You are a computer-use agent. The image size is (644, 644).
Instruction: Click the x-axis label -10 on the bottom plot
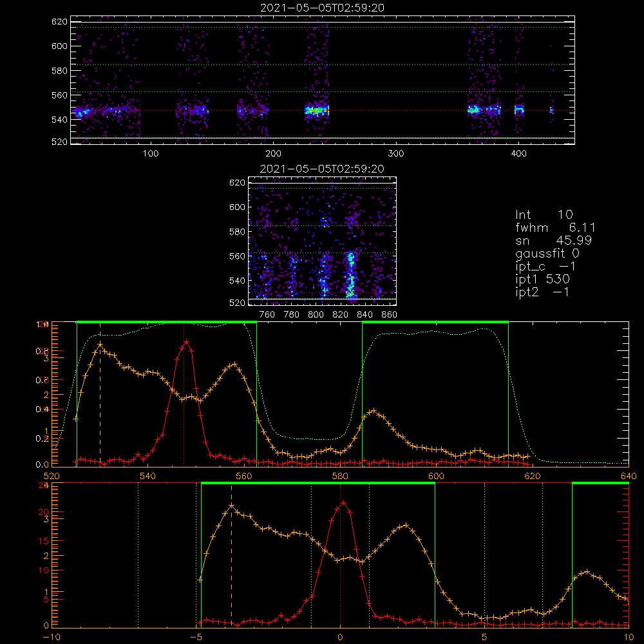coord(52,638)
